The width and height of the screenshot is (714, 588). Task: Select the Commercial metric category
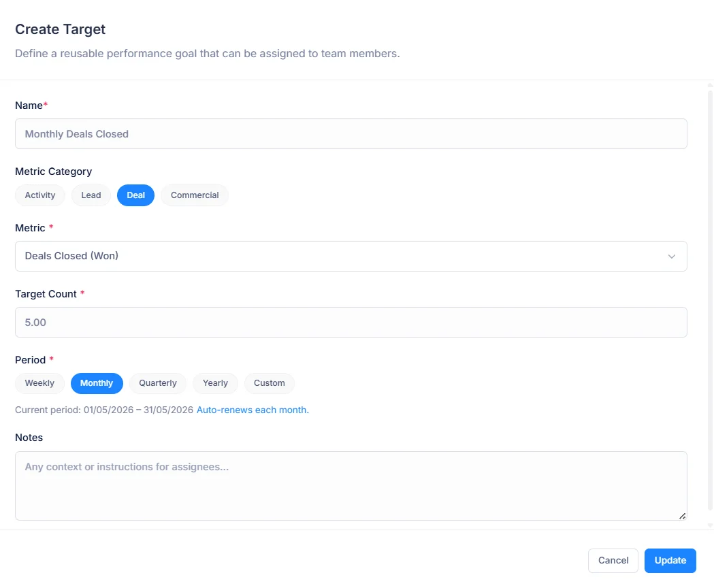coord(195,195)
